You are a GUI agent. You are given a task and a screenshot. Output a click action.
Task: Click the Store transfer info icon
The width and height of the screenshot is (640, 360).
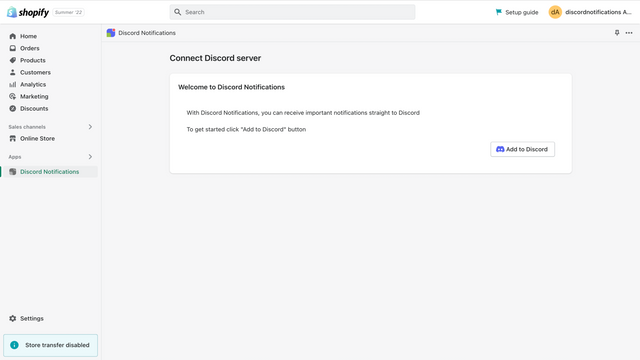14,345
